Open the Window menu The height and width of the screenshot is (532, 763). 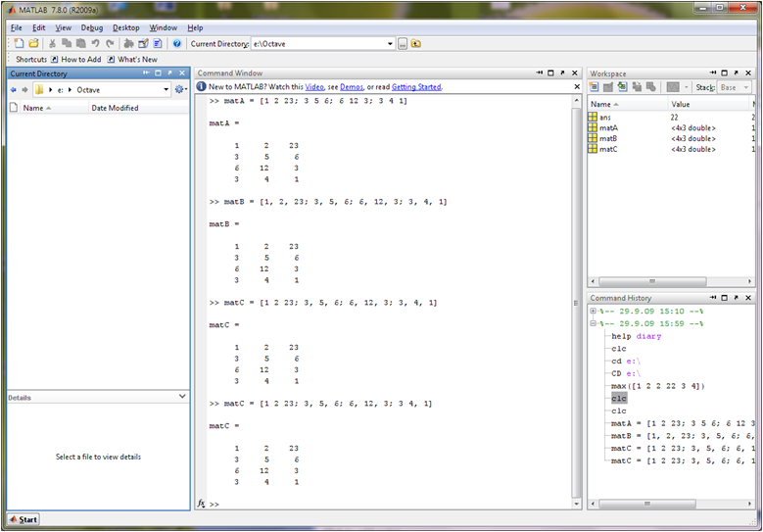[x=163, y=27]
